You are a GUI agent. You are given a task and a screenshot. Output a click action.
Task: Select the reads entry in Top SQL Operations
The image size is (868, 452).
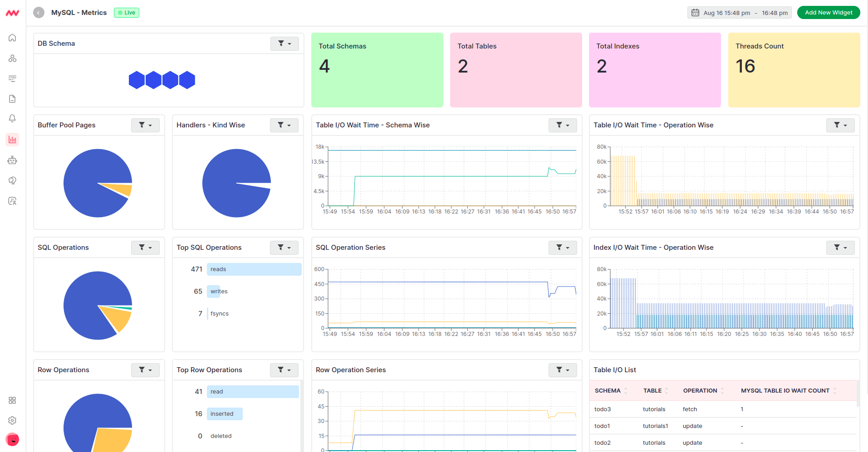pyautogui.click(x=254, y=269)
